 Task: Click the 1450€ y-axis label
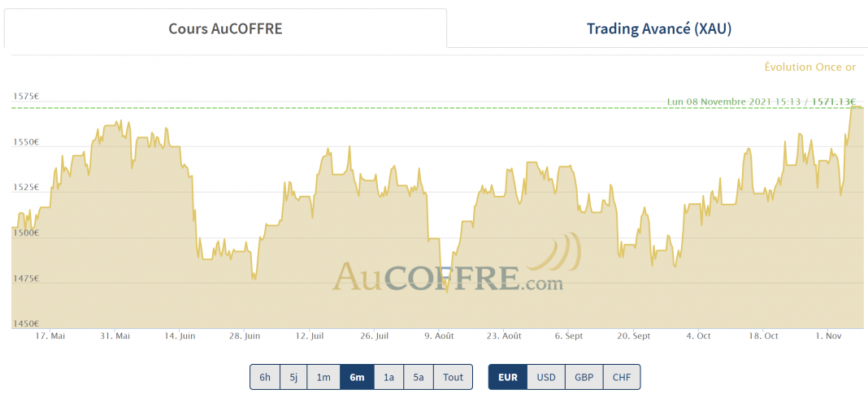(x=26, y=323)
